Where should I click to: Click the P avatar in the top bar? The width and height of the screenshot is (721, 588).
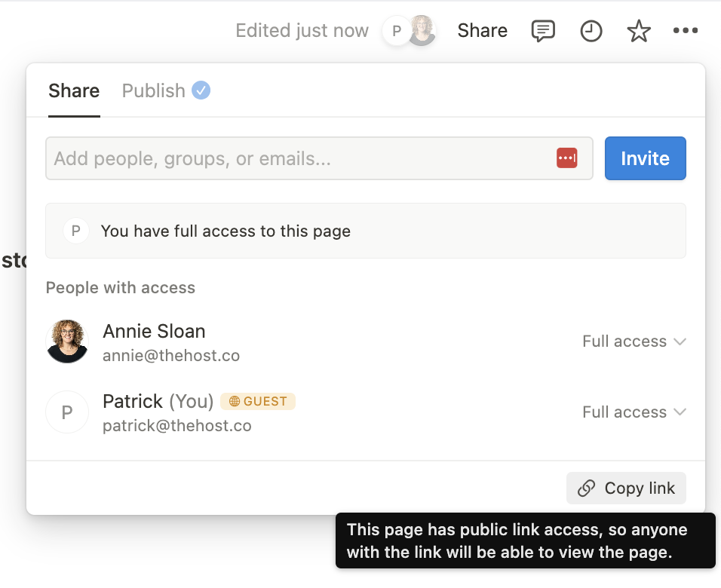click(x=397, y=30)
